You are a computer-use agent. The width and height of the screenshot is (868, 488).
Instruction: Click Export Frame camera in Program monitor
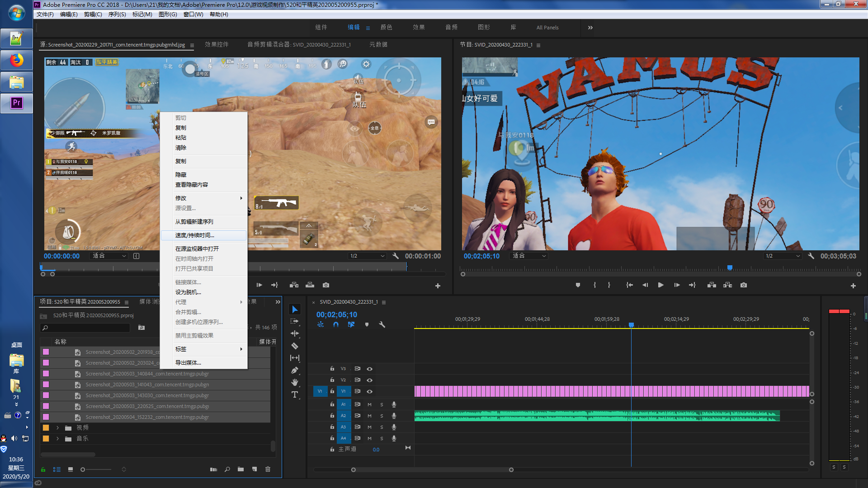click(744, 285)
